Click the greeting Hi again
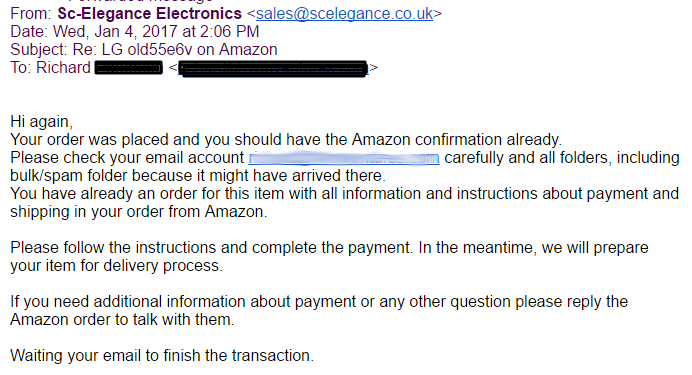Image resolution: width=692 pixels, height=375 pixels. (41, 122)
